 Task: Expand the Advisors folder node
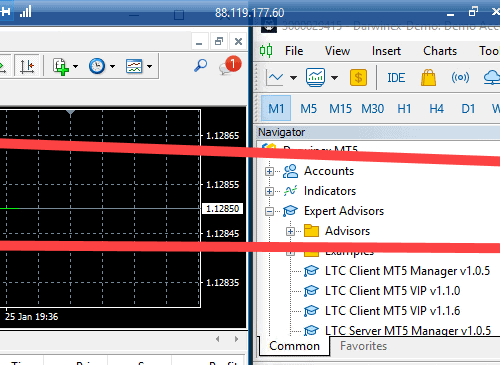click(x=290, y=231)
